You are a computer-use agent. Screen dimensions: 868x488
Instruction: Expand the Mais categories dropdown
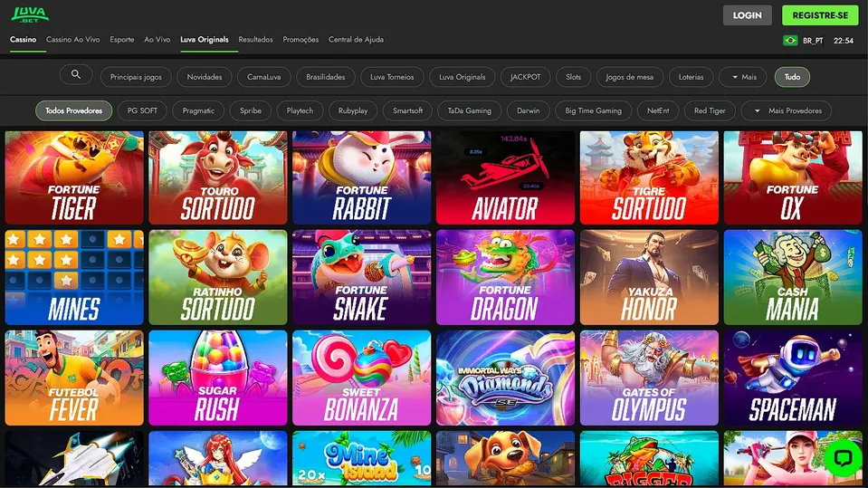coord(743,77)
